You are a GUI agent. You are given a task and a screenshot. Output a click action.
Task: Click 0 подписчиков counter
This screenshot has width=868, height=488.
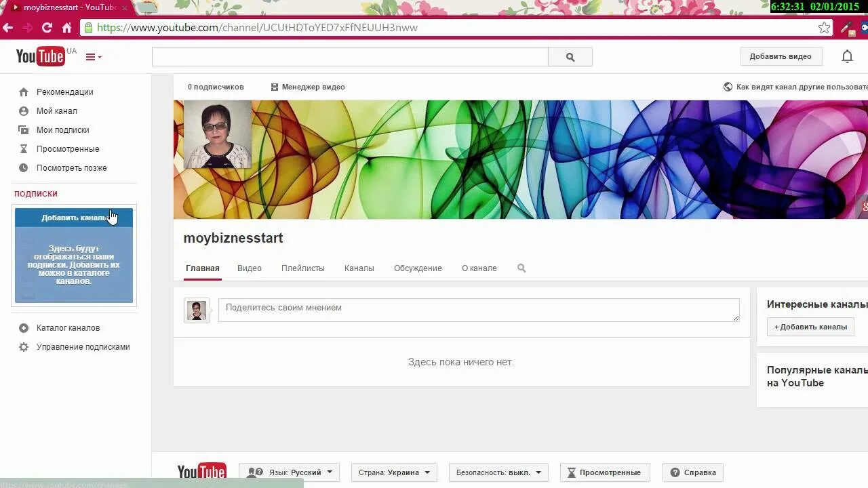[216, 87]
